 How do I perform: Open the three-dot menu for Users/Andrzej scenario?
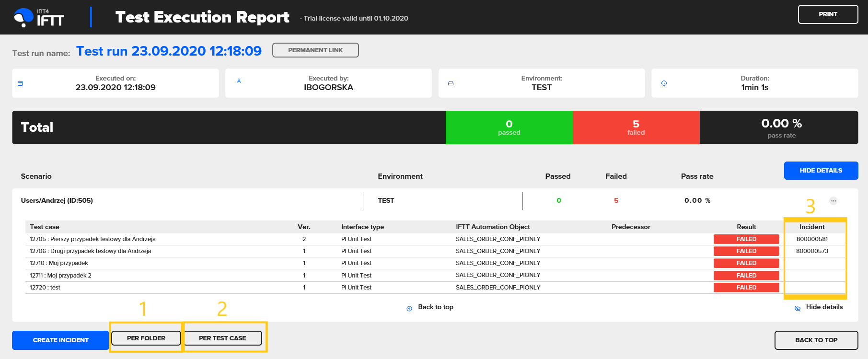pyautogui.click(x=833, y=201)
